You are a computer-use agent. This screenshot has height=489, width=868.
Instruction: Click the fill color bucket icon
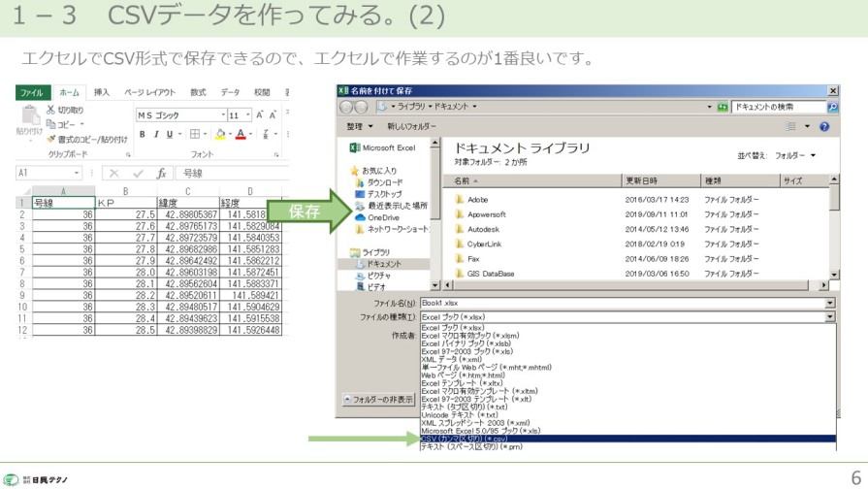[220, 134]
